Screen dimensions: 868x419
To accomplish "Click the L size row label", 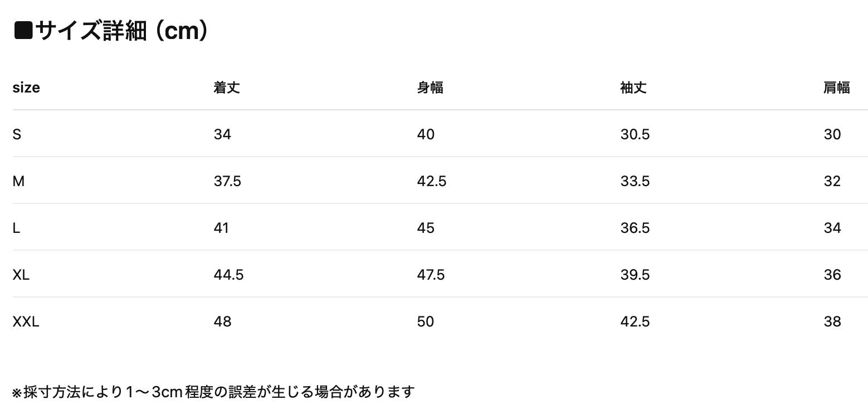I will click(16, 228).
